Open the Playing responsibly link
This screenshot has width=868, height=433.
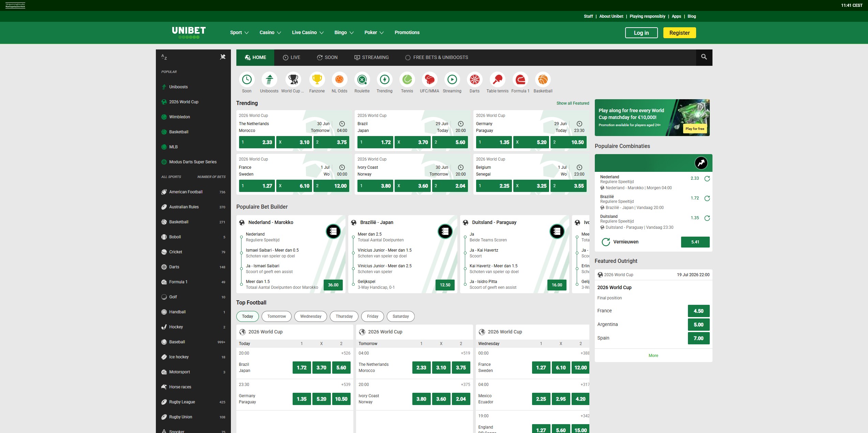pos(647,16)
